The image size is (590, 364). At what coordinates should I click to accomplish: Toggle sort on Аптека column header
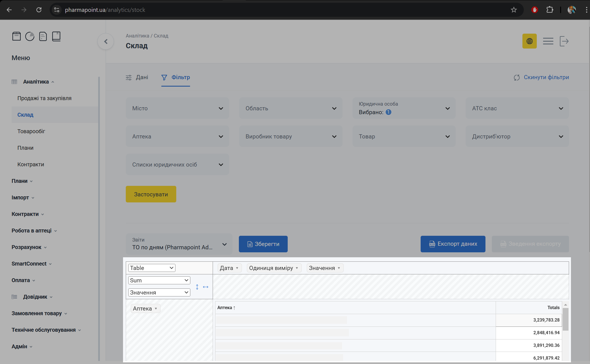click(226, 308)
